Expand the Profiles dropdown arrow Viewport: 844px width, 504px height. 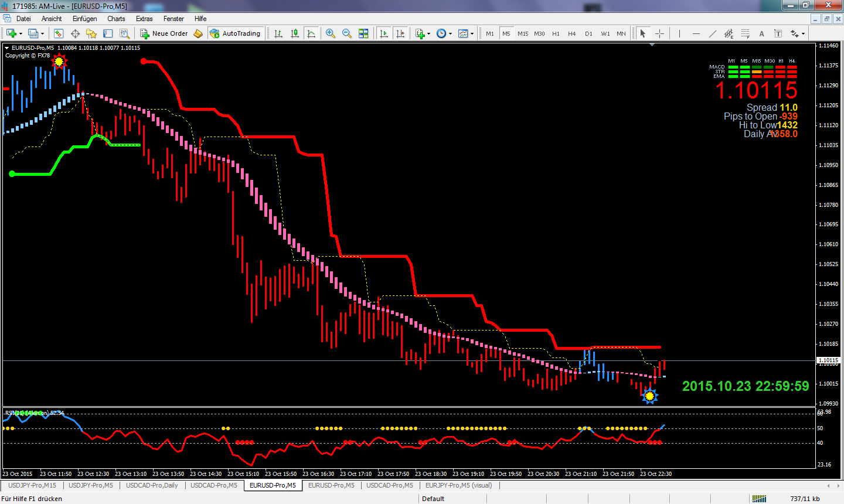click(x=42, y=33)
